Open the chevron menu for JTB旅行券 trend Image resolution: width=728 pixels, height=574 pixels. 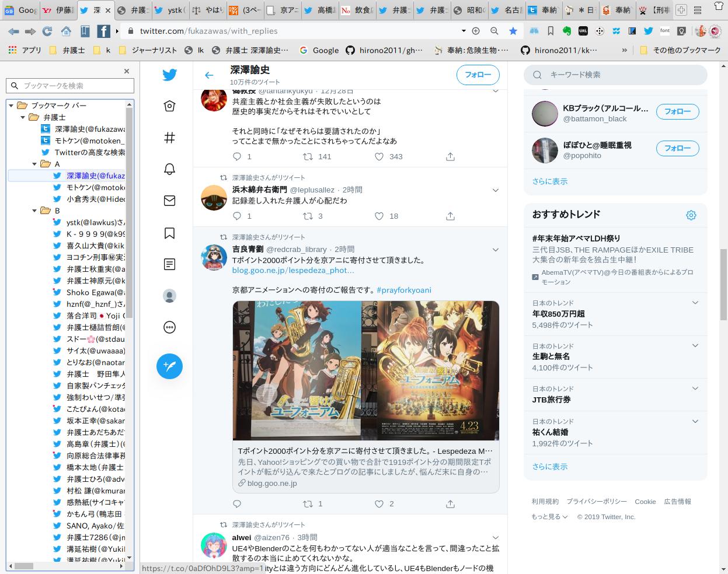(695, 388)
